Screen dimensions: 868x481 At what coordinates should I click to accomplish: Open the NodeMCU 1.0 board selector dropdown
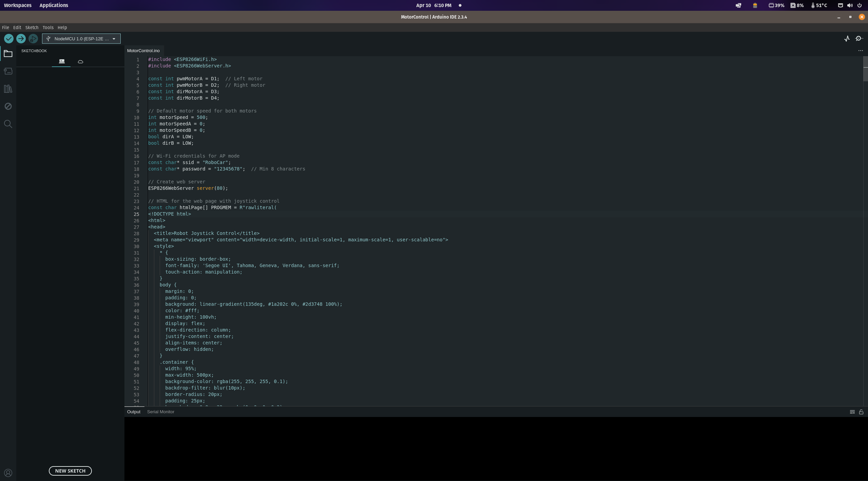click(x=81, y=39)
